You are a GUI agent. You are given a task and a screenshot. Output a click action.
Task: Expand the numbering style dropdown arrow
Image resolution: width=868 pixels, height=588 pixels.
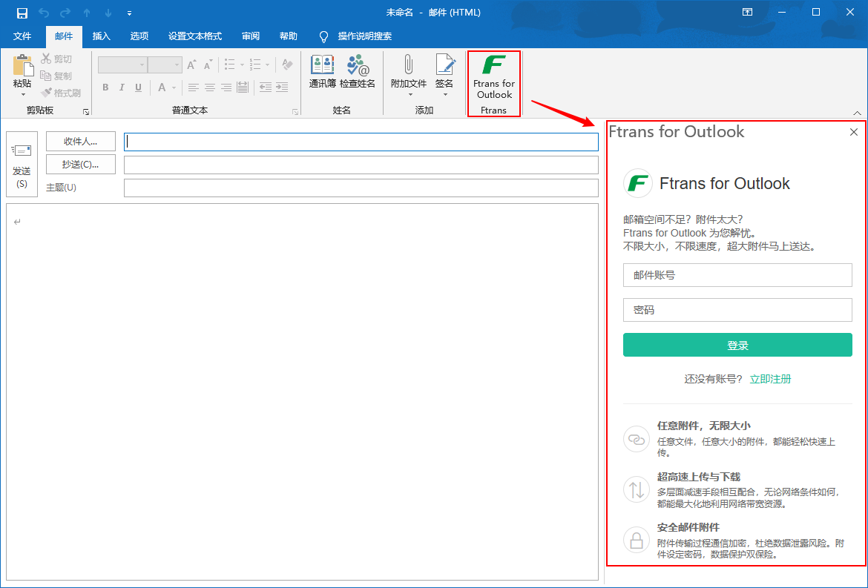tap(267, 65)
